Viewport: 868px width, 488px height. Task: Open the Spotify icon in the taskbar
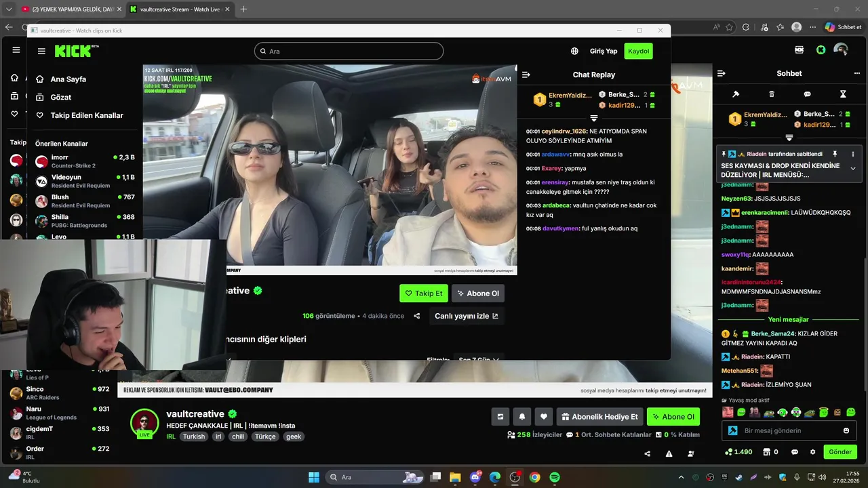point(554,477)
